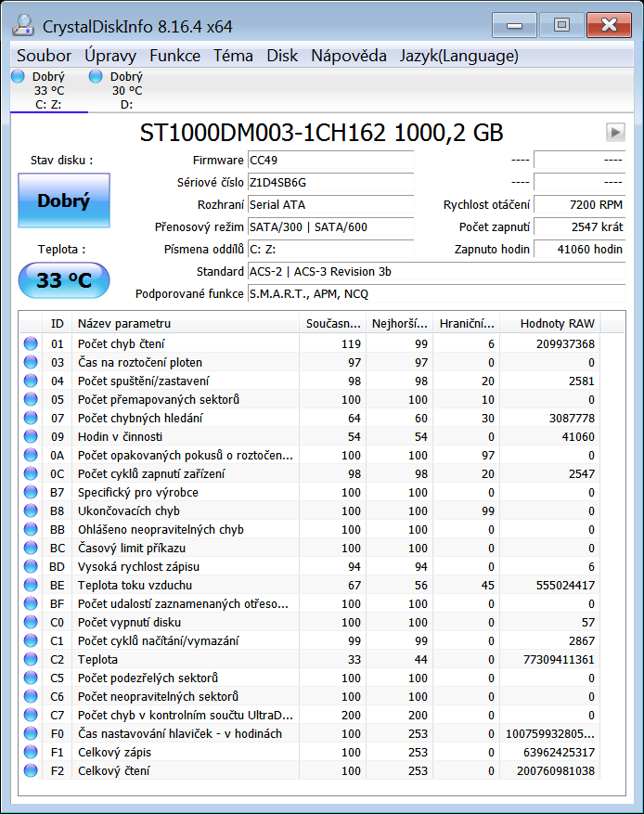Viewport: 644px width, 814px height.
Task: Click status orb for 05 Počet přemapovaných sektorů
Action: click(x=31, y=399)
